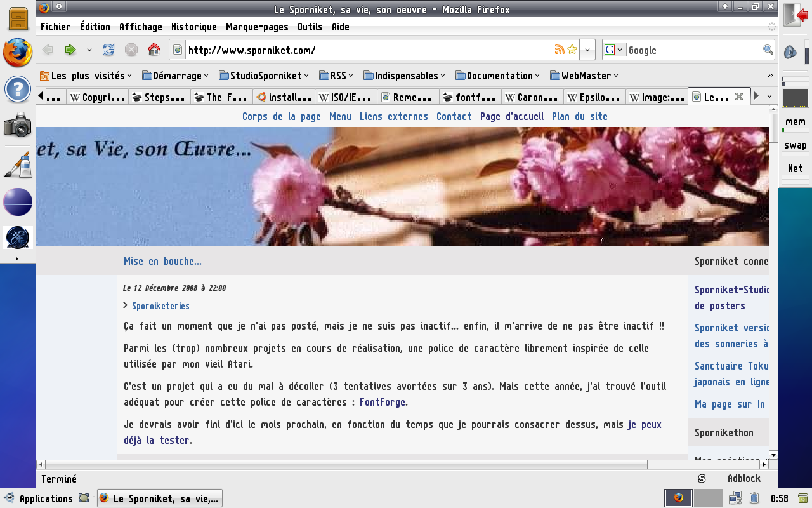Bookmark this page with the star icon
Screen dimensions: 812x508
(x=572, y=50)
